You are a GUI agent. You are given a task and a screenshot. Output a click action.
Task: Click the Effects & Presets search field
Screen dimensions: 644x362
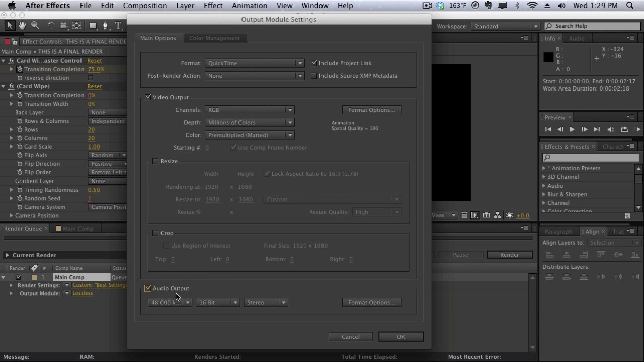point(591,158)
